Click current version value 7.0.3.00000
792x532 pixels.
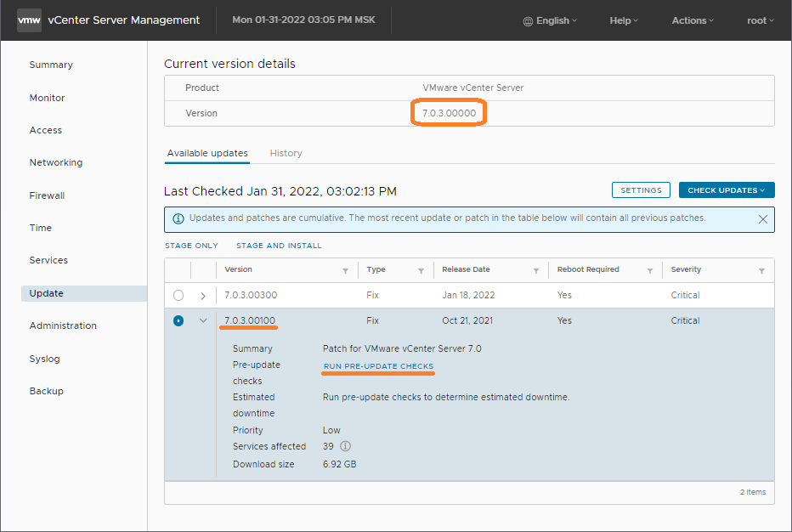449,113
